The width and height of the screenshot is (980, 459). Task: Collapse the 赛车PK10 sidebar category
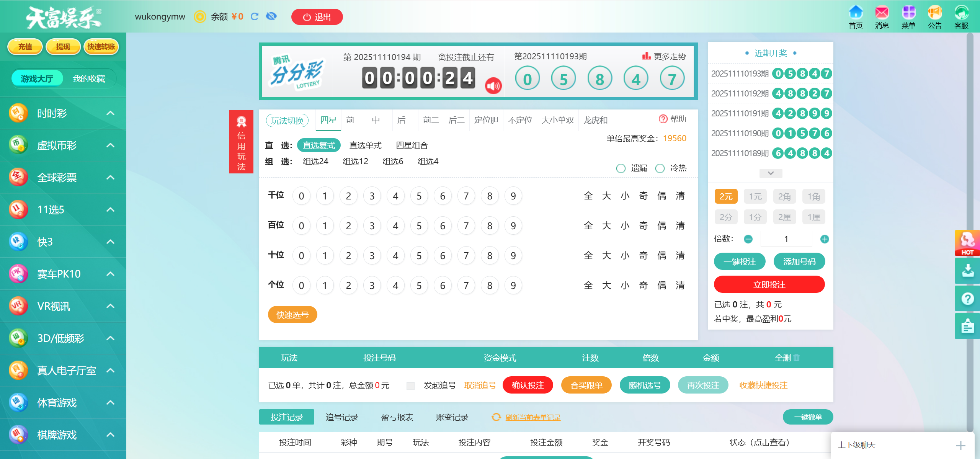110,274
